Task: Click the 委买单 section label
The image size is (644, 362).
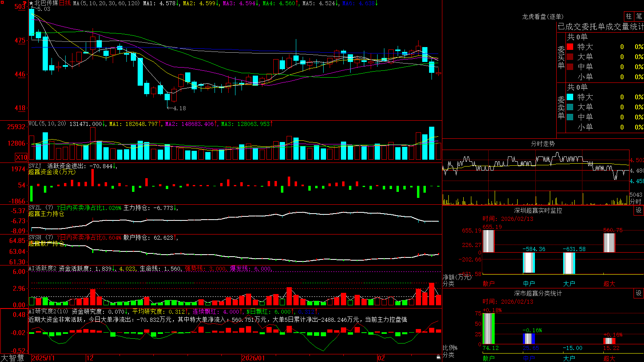Action: (x=561, y=57)
